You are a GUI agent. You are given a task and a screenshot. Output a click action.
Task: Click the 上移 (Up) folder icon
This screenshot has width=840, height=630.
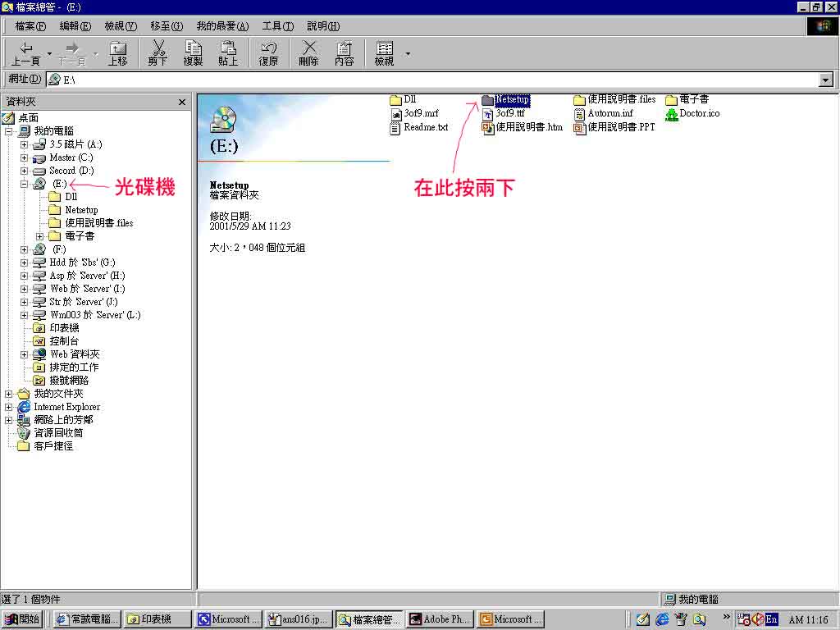tap(118, 48)
